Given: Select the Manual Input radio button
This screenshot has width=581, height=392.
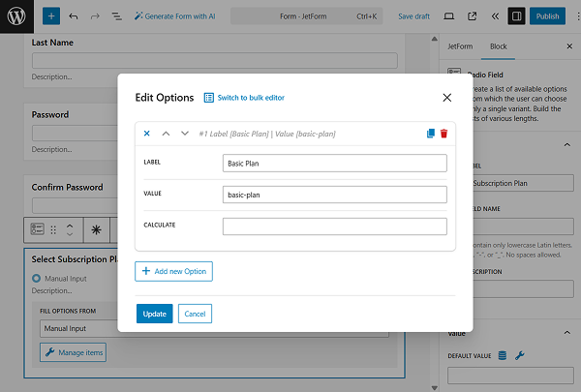Looking at the screenshot, I should click(37, 278).
